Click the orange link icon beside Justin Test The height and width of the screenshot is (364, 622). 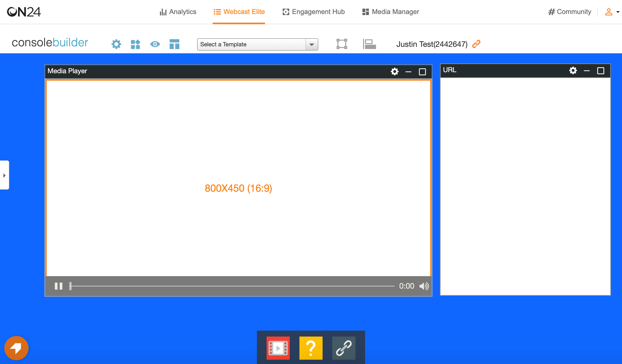[x=476, y=44]
